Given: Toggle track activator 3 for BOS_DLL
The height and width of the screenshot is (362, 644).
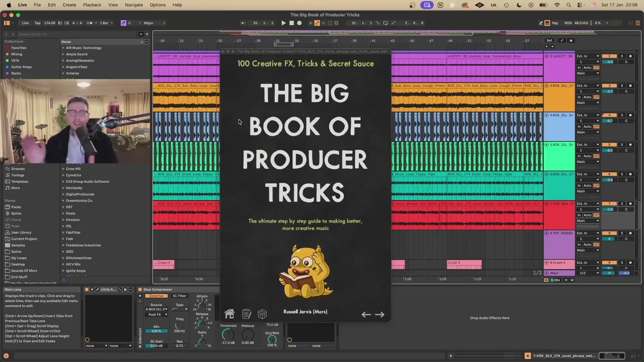Looking at the screenshot, I should (609, 86).
